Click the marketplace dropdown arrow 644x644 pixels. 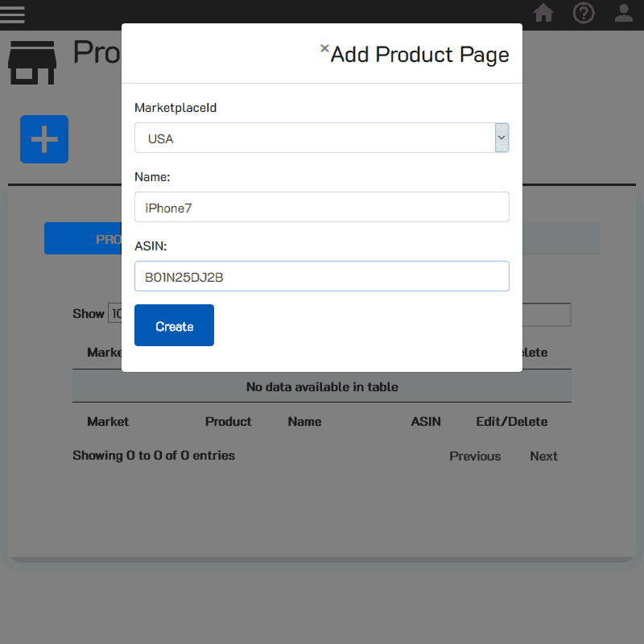tap(502, 138)
